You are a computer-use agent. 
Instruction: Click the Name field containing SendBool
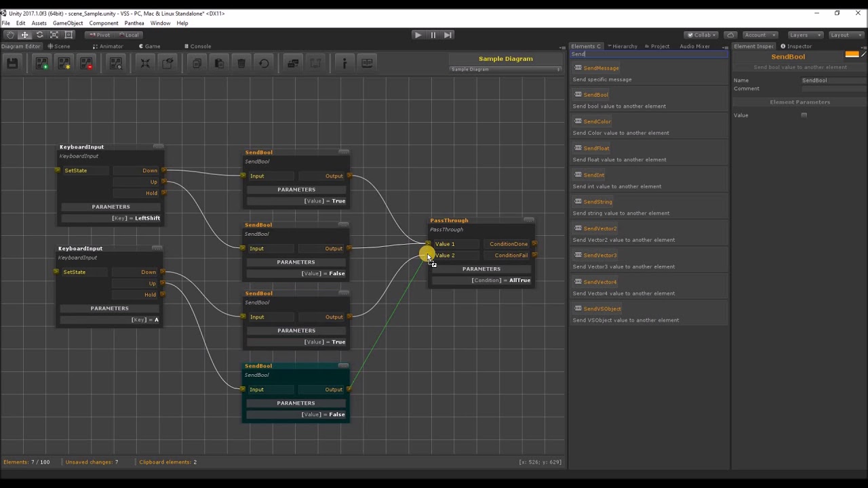833,80
